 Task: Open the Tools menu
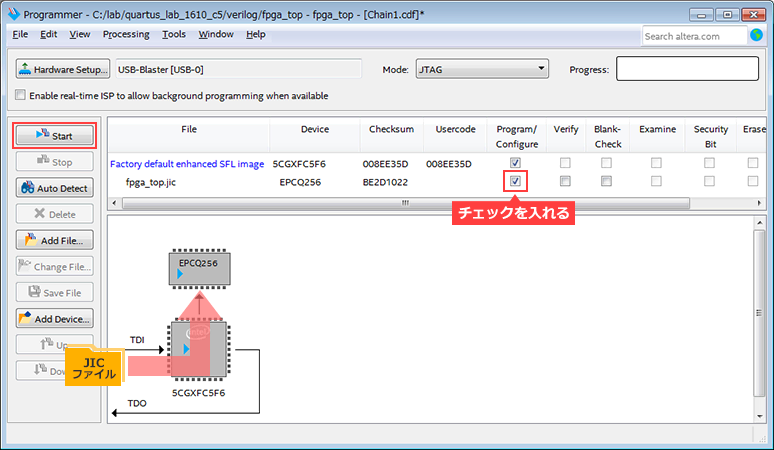click(x=174, y=34)
